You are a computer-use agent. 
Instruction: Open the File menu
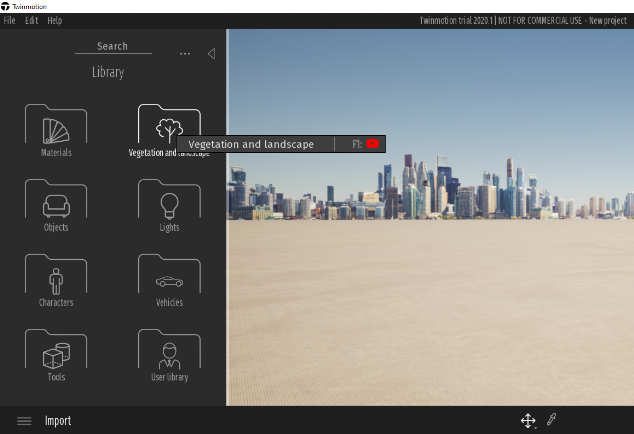pyautogui.click(x=9, y=21)
